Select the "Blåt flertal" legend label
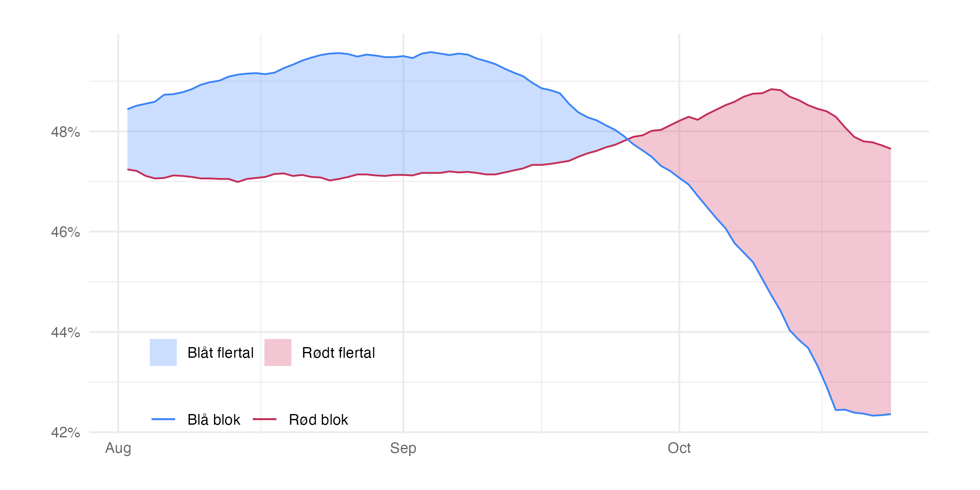This screenshot has width=980, height=490. coord(220,353)
